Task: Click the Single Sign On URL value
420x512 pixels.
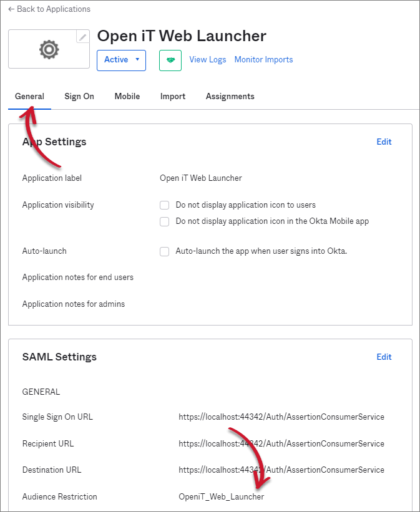Action: coord(281,417)
